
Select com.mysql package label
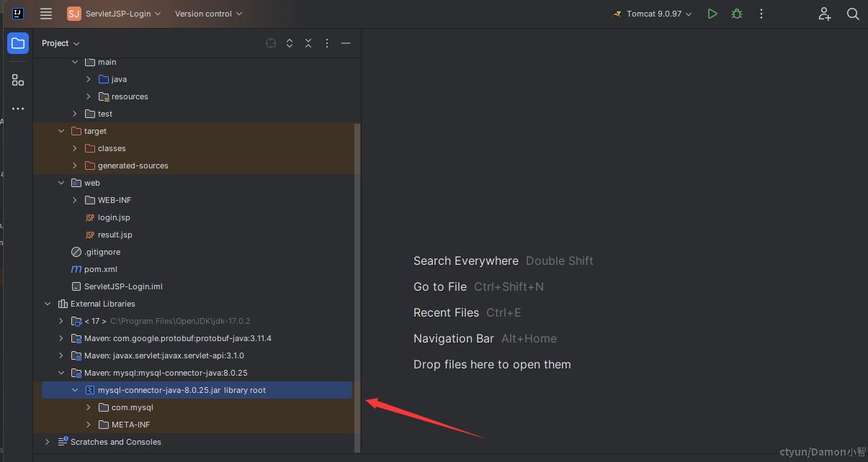(133, 407)
